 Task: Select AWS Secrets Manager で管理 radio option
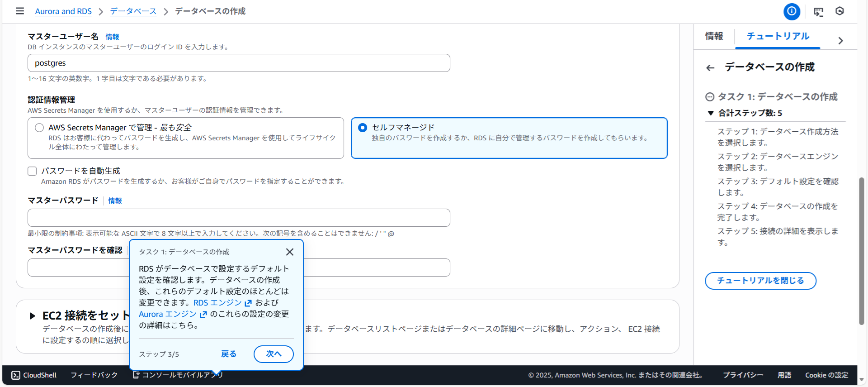pos(39,128)
